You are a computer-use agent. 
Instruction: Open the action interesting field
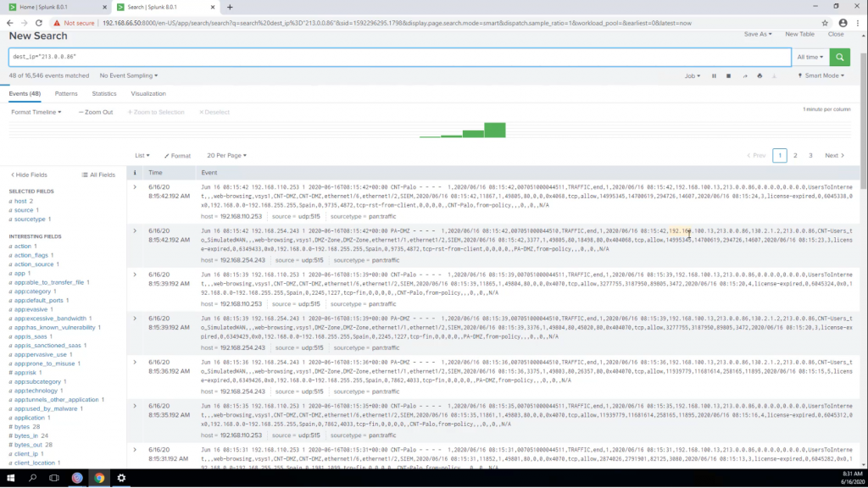[23, 247]
